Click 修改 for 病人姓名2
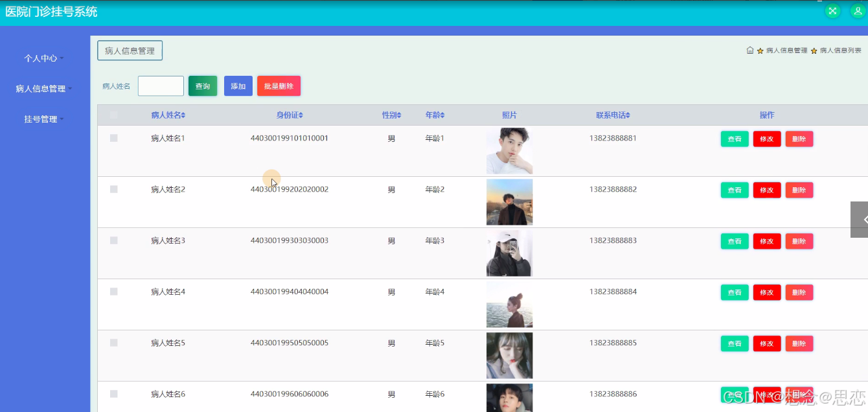Screen dimensions: 868x412 tap(767, 190)
